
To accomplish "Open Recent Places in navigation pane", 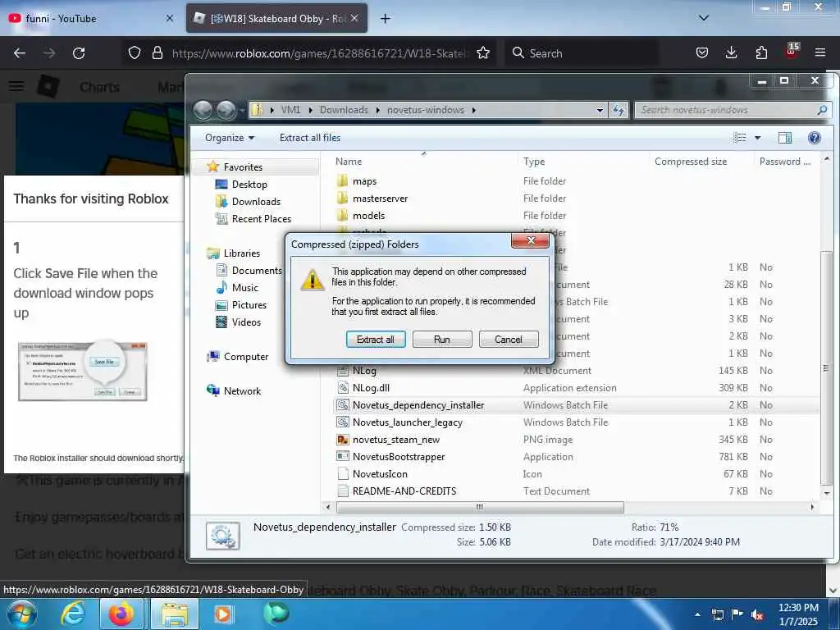I will (262, 218).
